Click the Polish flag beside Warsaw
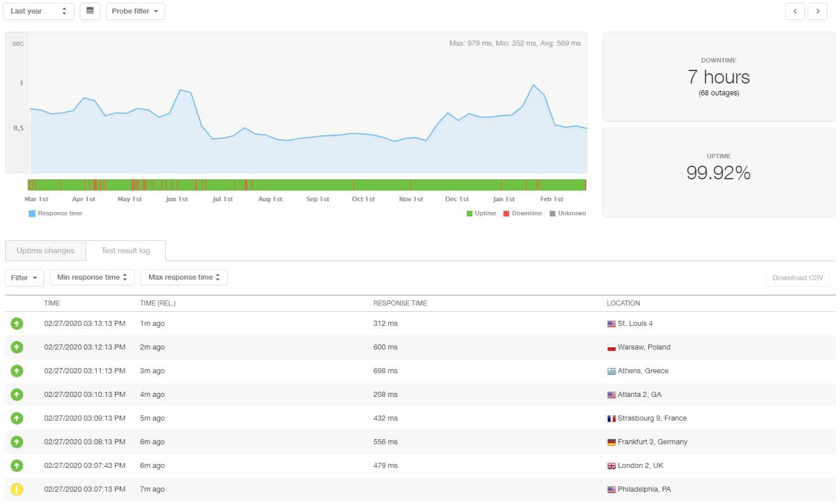 [x=611, y=348]
